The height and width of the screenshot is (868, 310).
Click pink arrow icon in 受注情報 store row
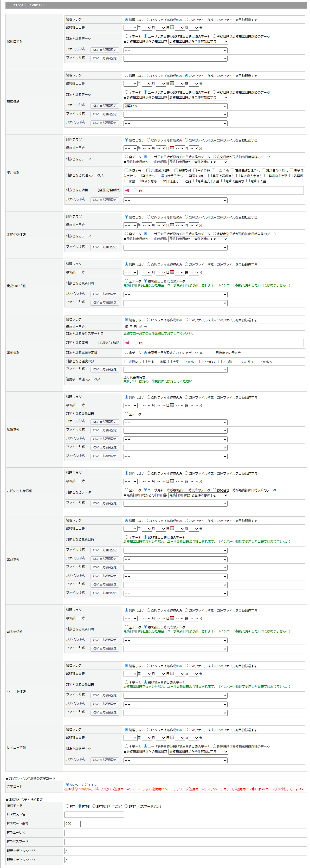tap(127, 190)
